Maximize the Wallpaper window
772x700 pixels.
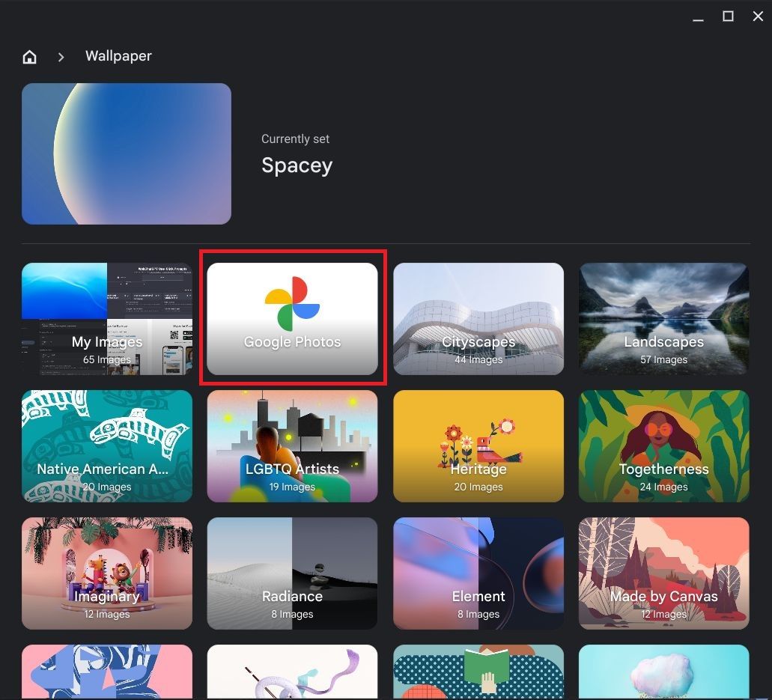[728, 16]
